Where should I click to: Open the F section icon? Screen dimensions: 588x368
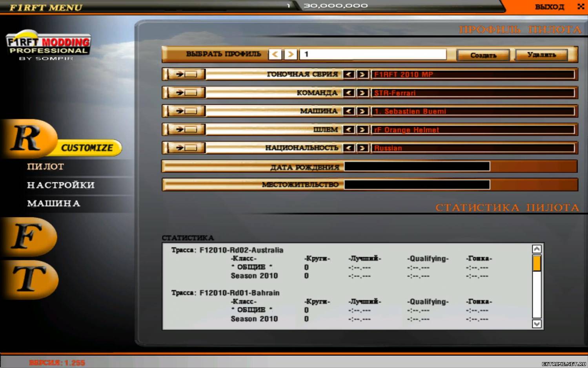28,237
